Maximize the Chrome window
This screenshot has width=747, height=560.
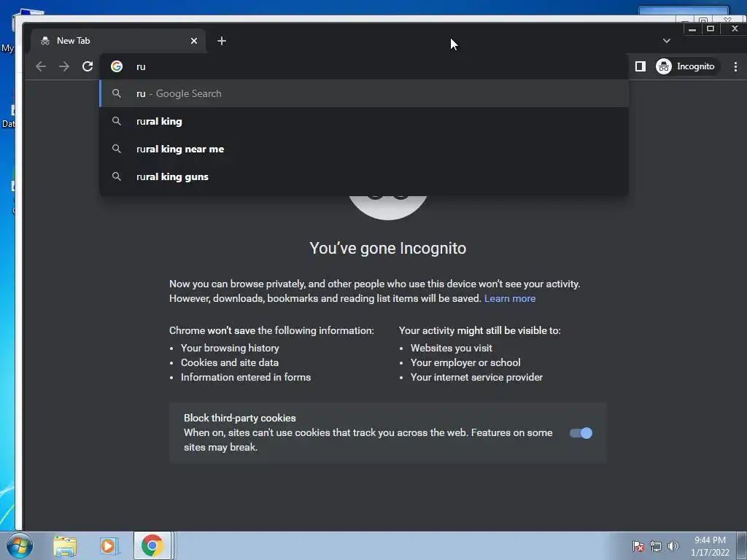[711, 28]
